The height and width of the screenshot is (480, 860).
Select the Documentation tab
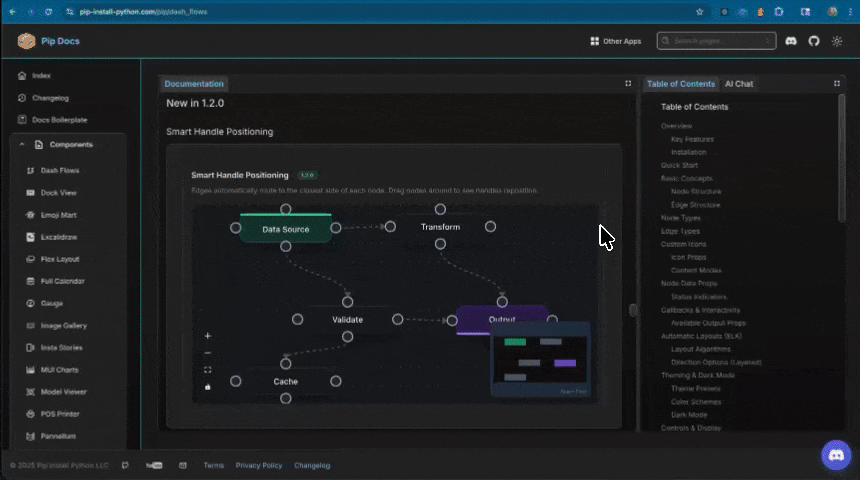pos(194,84)
